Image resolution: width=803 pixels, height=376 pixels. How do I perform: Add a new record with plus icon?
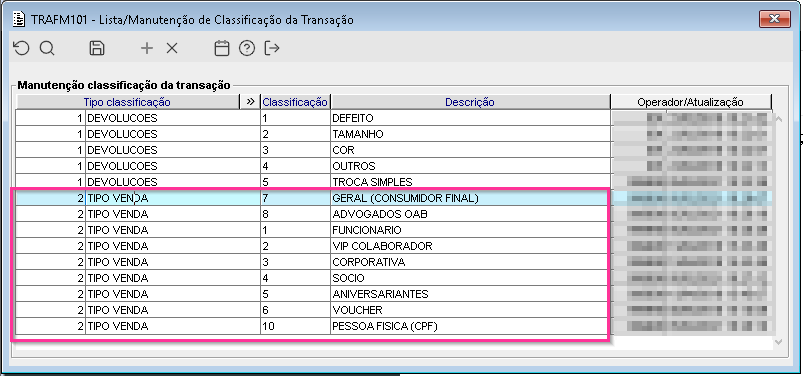click(x=147, y=48)
